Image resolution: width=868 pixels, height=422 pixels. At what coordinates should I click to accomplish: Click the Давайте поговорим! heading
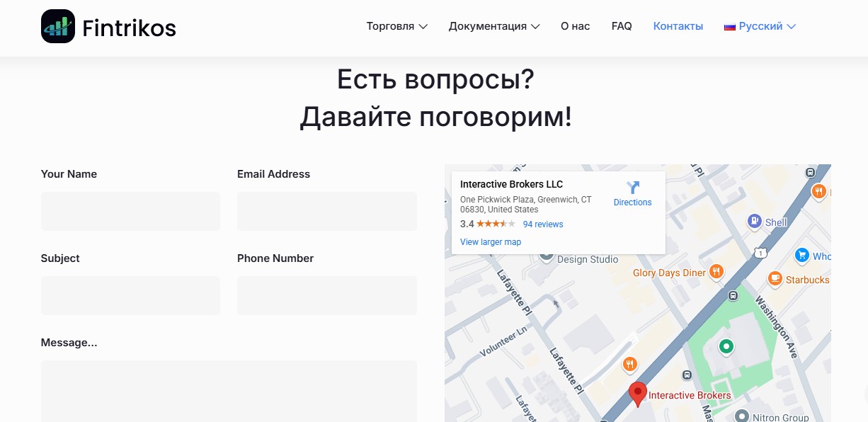[435, 116]
